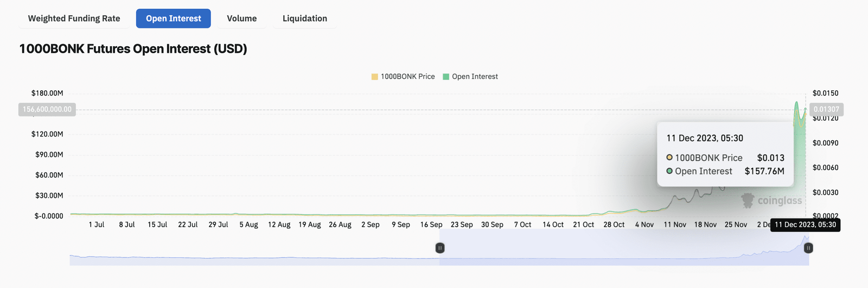Click the 1 Jul date label

click(97, 224)
